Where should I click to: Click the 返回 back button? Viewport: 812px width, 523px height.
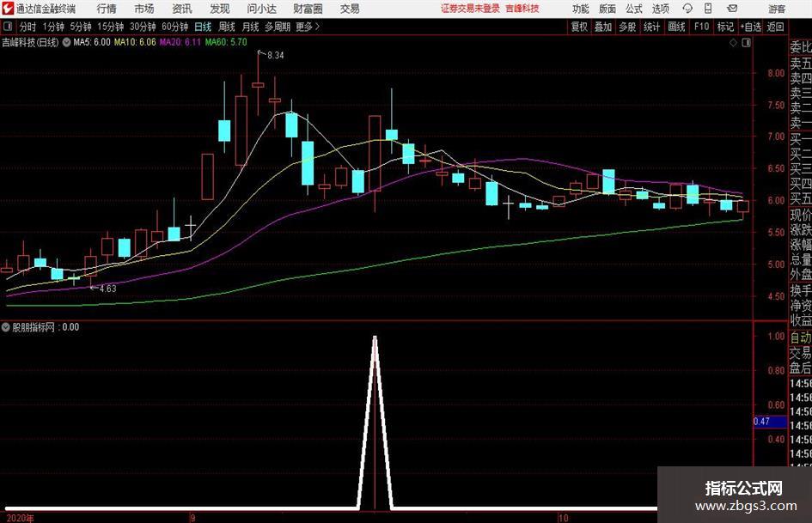tap(775, 27)
